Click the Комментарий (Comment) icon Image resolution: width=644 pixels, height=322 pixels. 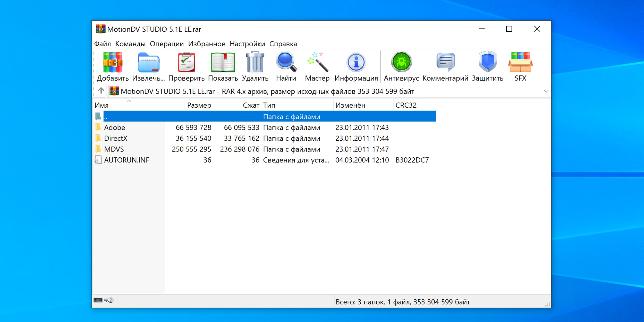point(445,63)
